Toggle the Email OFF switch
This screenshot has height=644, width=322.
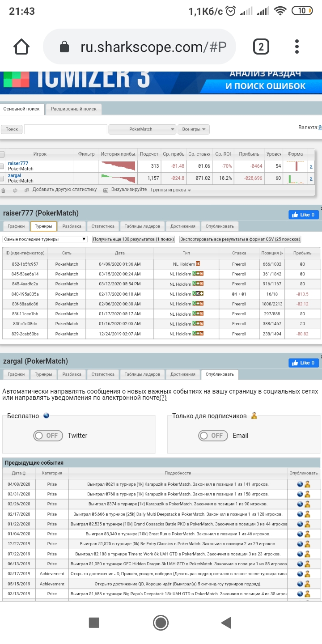pyautogui.click(x=213, y=436)
